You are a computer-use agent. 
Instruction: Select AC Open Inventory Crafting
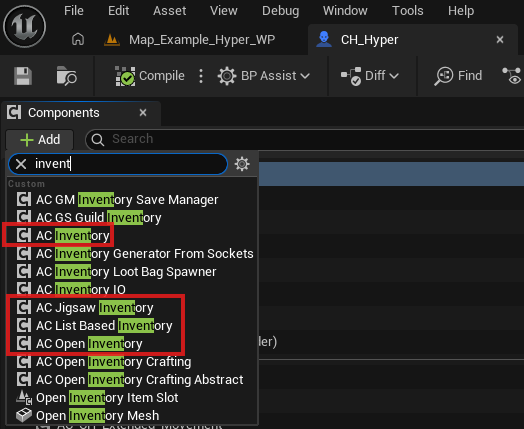point(132,362)
